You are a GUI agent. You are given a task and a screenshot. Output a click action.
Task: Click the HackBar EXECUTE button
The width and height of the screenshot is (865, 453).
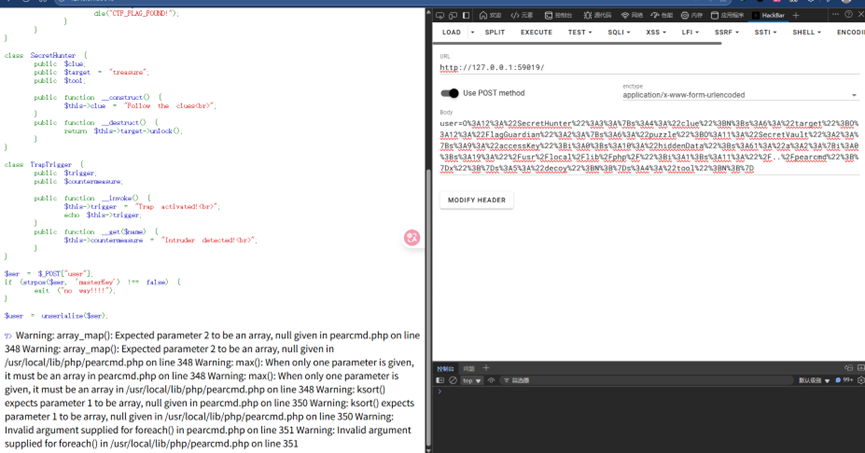pos(536,33)
